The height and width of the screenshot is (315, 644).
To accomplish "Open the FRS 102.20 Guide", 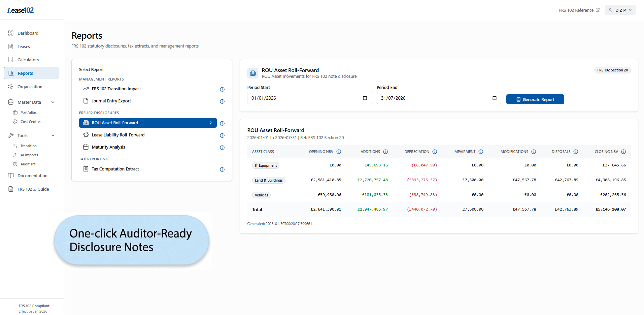I will [x=33, y=189].
